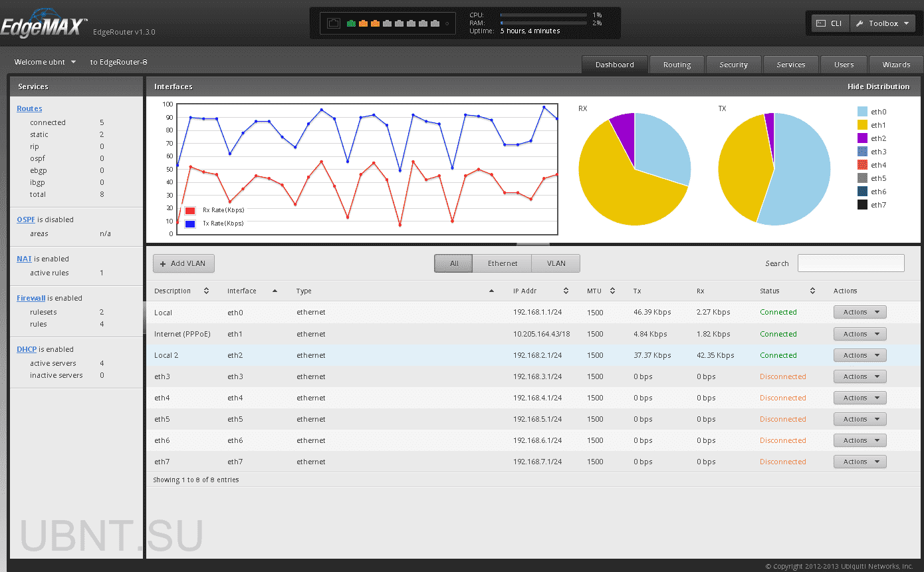924x572 pixels.
Task: Click the sort arrows on the Description column
Action: [x=206, y=291]
